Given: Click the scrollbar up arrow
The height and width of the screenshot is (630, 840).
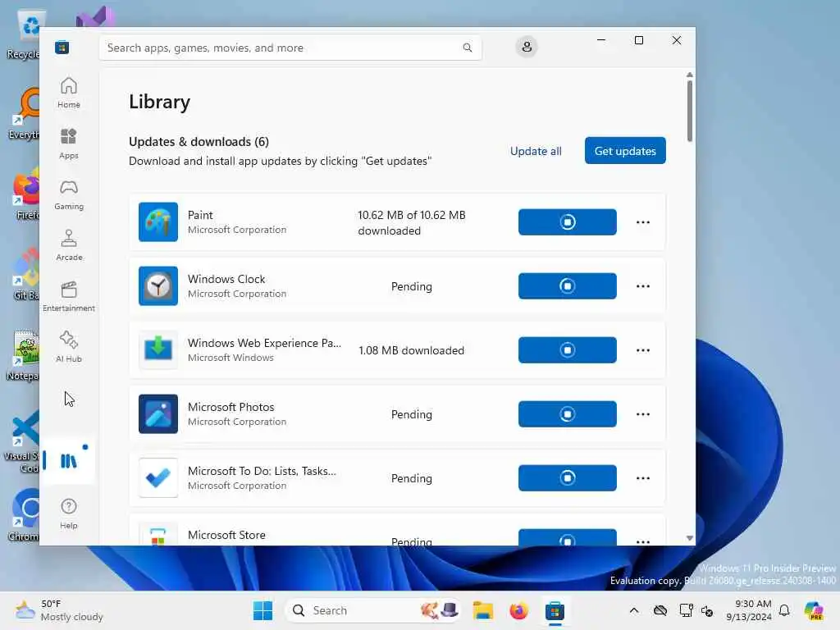Looking at the screenshot, I should coord(689,75).
